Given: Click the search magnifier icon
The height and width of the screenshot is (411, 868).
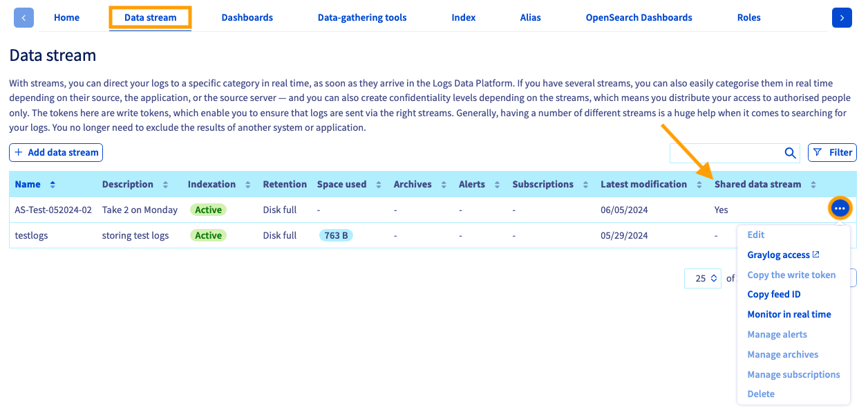Looking at the screenshot, I should [790, 153].
